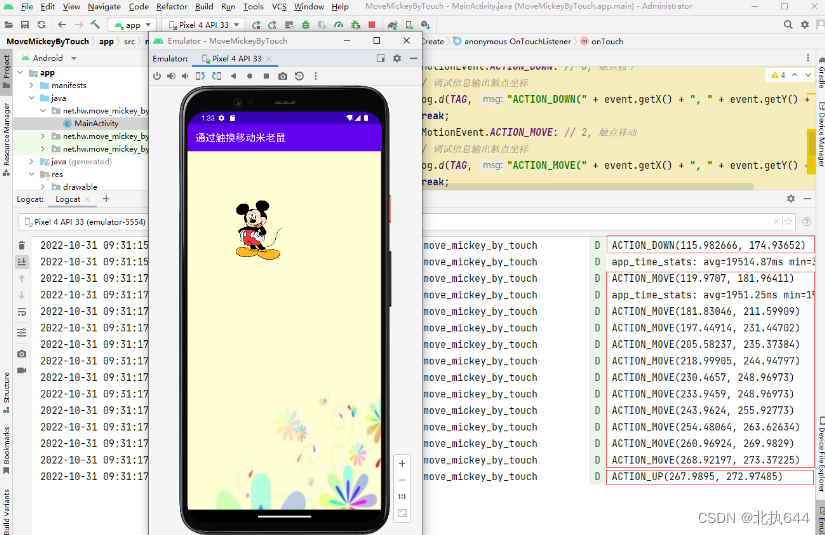Click logcat screen record video icon
The image size is (825, 535).
coord(22,370)
